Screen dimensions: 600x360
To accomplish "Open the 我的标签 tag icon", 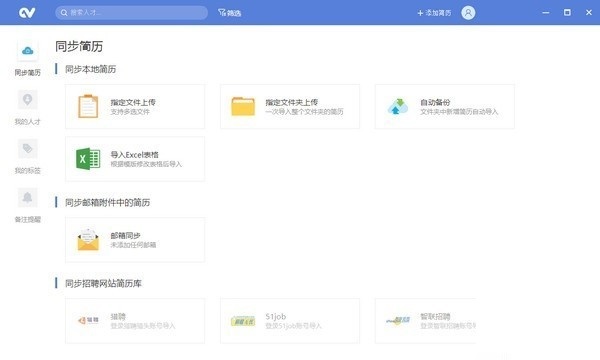I will pyautogui.click(x=28, y=149).
